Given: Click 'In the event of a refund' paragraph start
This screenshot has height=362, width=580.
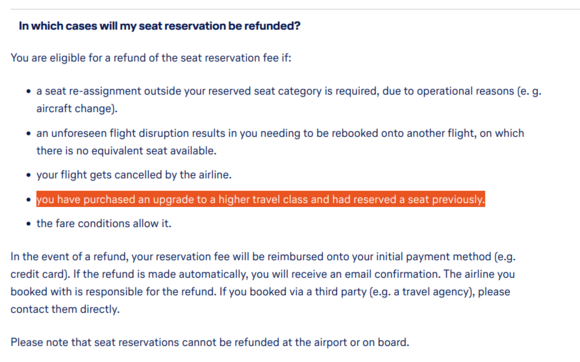Looking at the screenshot, I should (69, 257).
